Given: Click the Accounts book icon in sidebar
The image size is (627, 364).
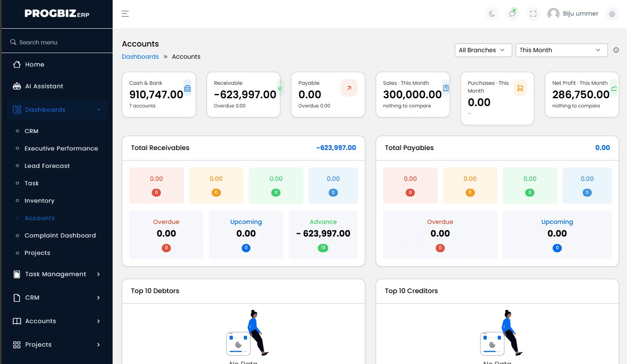Looking at the screenshot, I should (17, 321).
